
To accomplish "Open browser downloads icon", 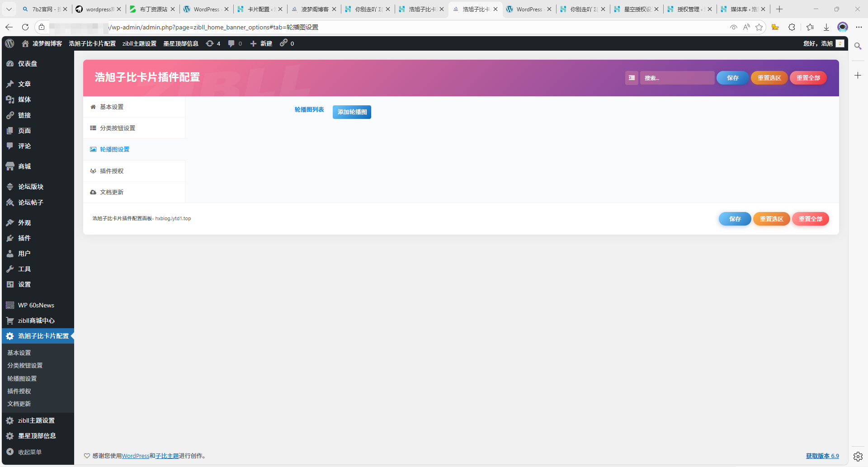I will 826,27.
